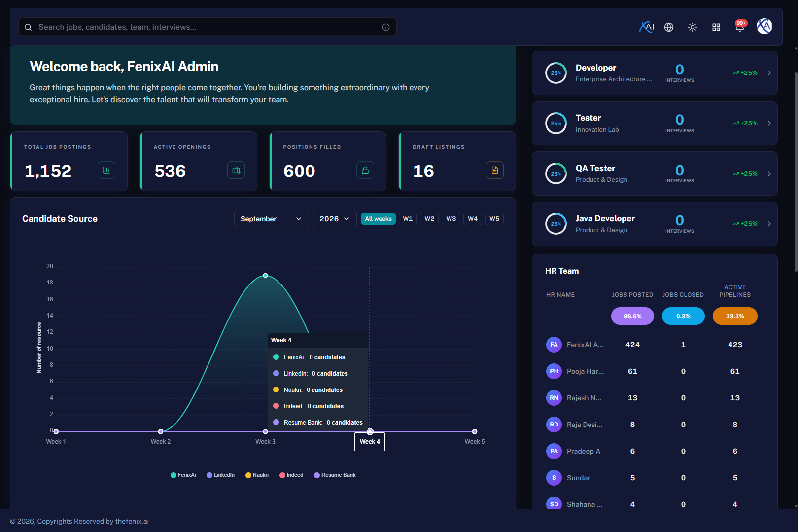Sort by the Jobs Posted column header
The width and height of the screenshot is (798, 532).
[x=632, y=295]
